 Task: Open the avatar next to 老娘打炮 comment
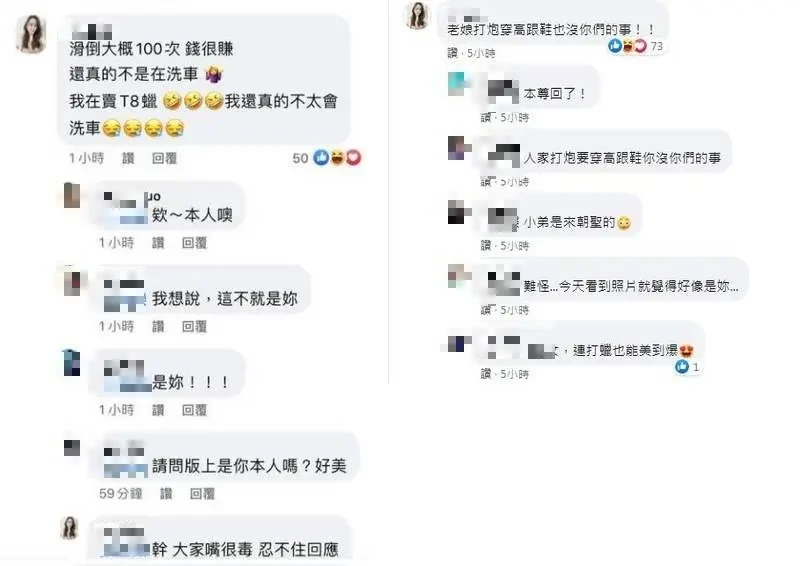pos(417,15)
